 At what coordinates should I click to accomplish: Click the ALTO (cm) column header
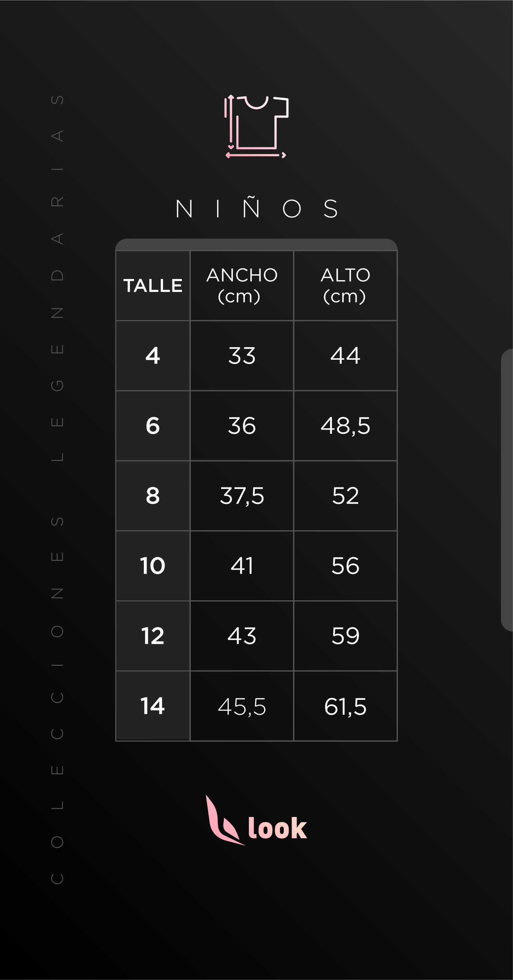click(x=345, y=286)
